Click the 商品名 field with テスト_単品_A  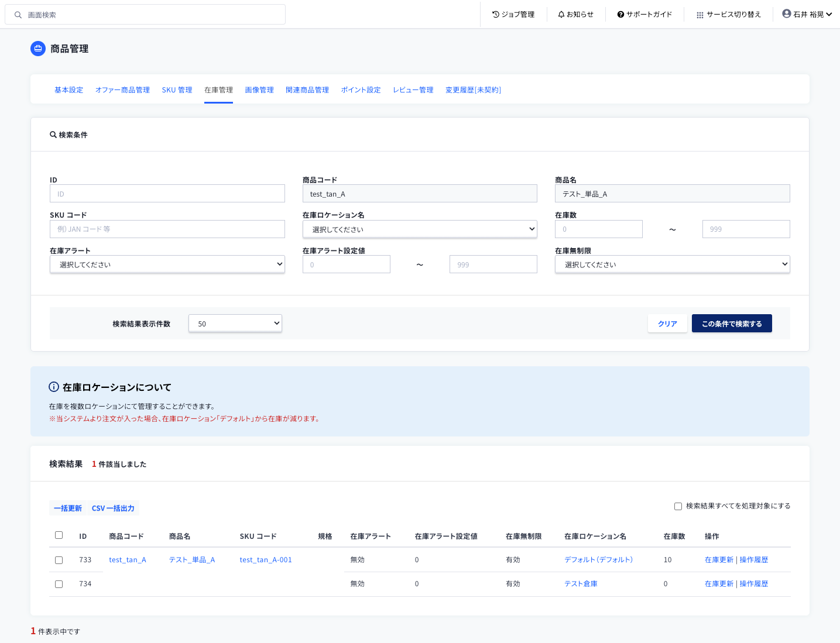point(673,194)
